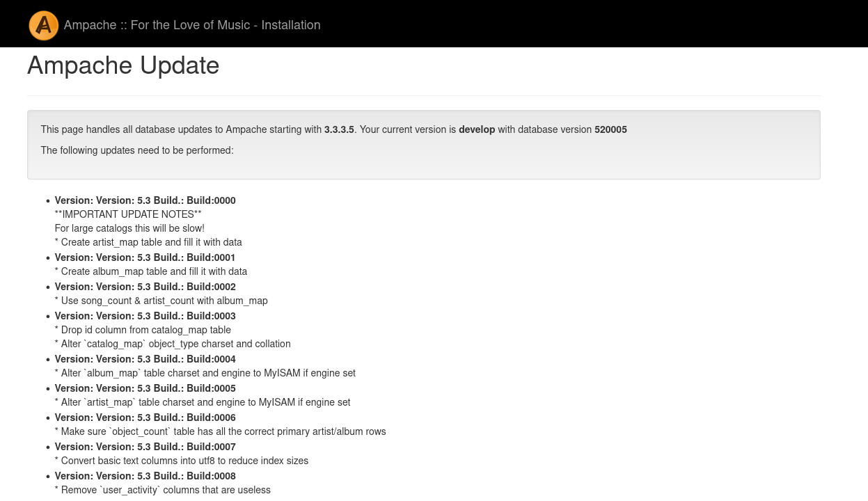The height and width of the screenshot is (501, 868).
Task: Click the '**IMPORTANT UPDATE NOTES**' line
Action: click(x=128, y=214)
